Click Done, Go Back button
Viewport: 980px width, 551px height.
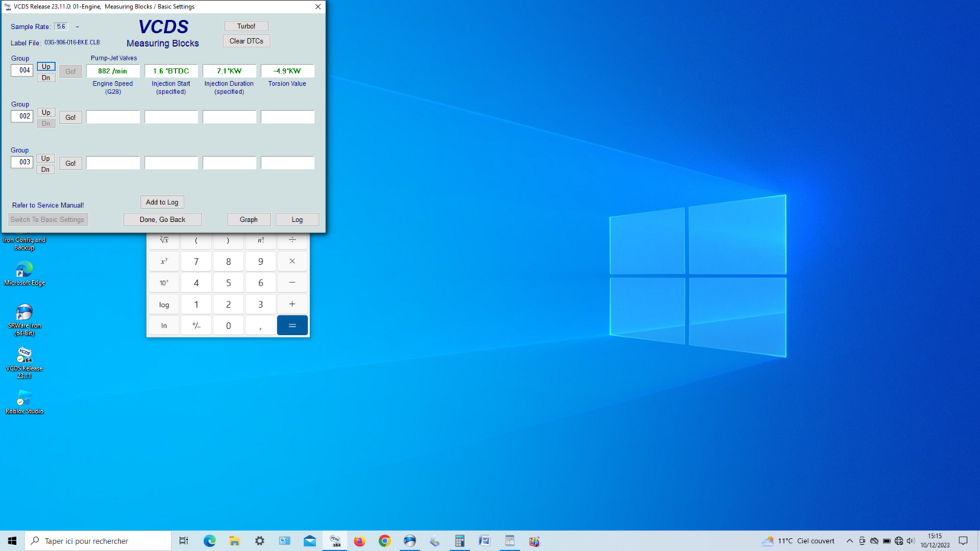(162, 220)
